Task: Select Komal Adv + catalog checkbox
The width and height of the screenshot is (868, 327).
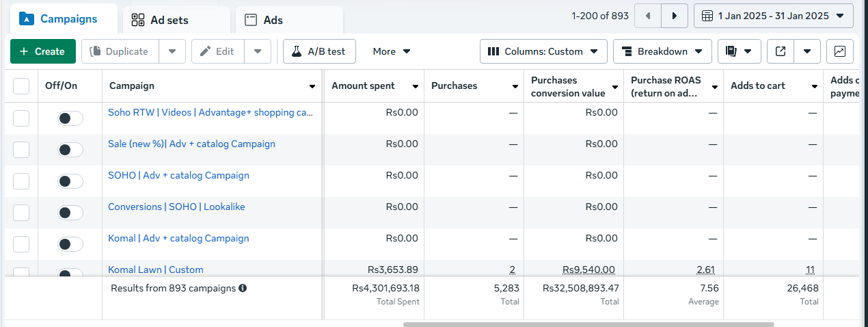Action: click(x=21, y=244)
